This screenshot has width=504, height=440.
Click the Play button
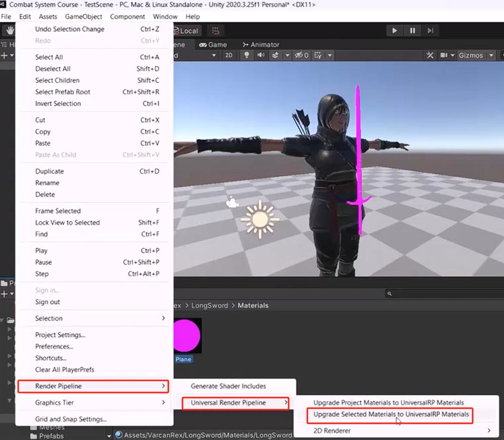(394, 30)
